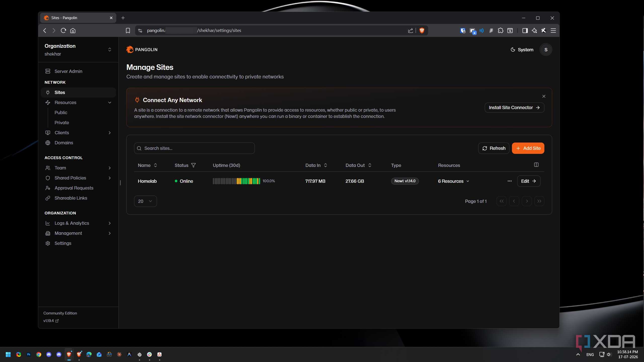Open the Organization switcher dropdown
644x362 pixels.
78,50
